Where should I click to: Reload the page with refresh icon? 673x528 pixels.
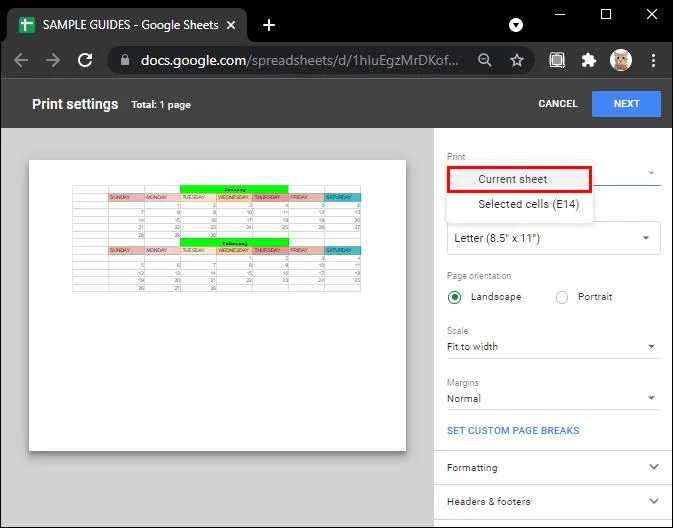click(85, 60)
